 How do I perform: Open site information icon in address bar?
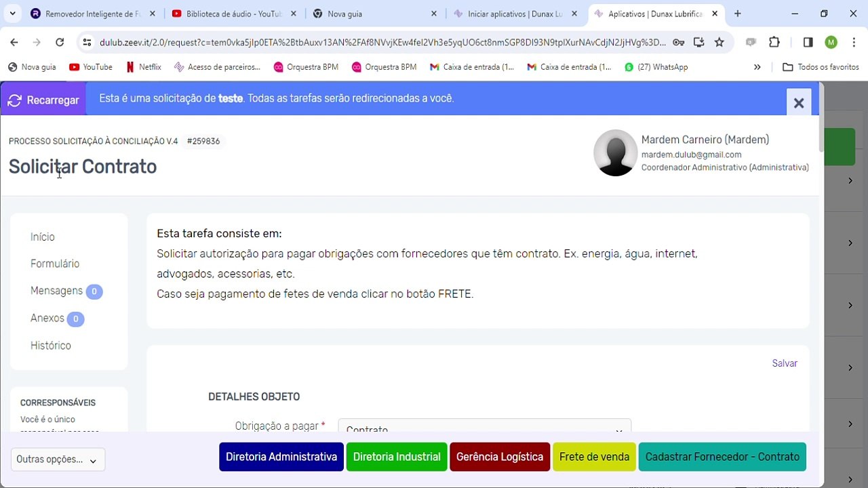(87, 42)
